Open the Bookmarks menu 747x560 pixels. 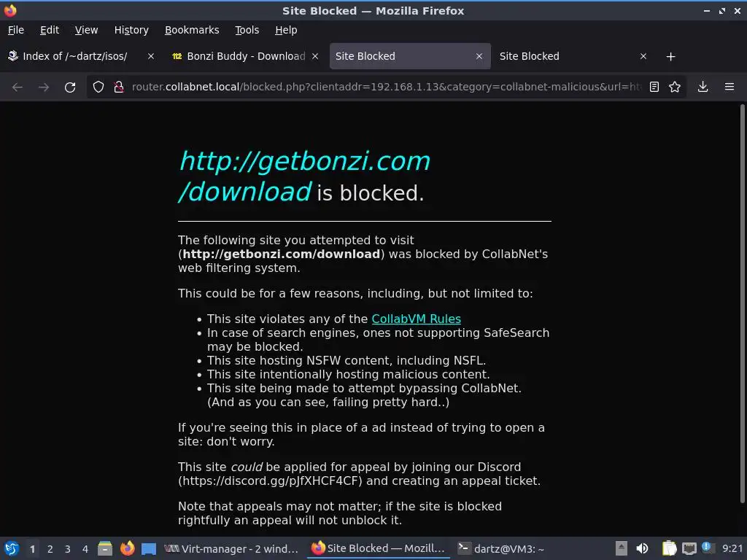(x=192, y=30)
